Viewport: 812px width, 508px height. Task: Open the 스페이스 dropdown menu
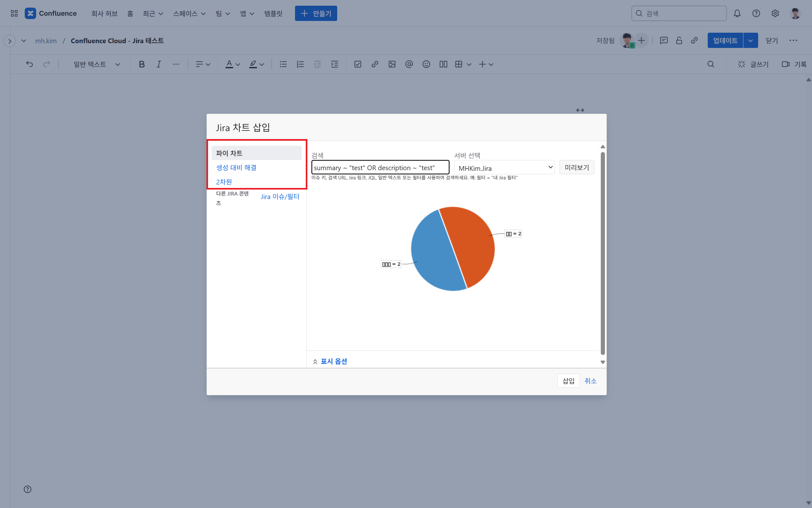pyautogui.click(x=189, y=13)
